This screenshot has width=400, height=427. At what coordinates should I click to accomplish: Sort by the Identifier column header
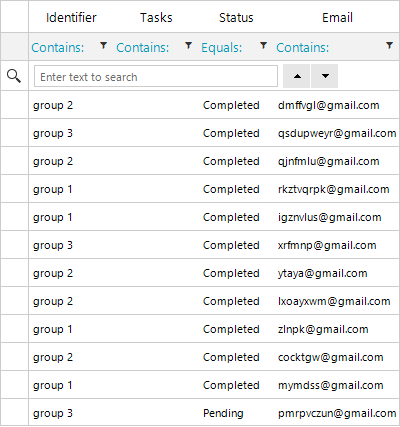tap(71, 17)
